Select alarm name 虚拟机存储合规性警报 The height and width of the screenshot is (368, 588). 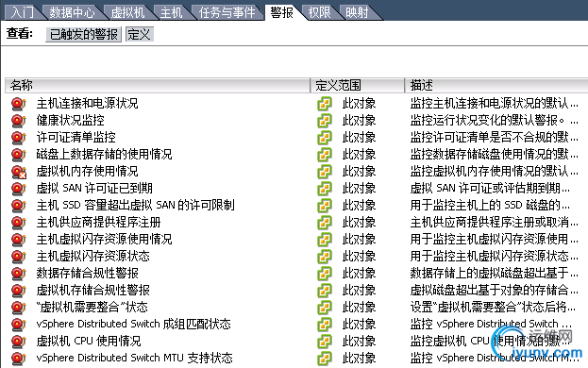pos(93,290)
